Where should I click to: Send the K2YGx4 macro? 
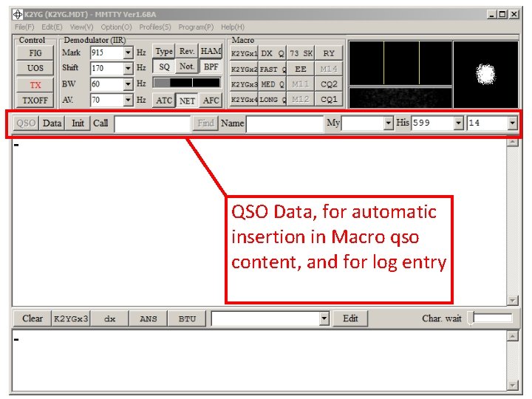(x=245, y=100)
